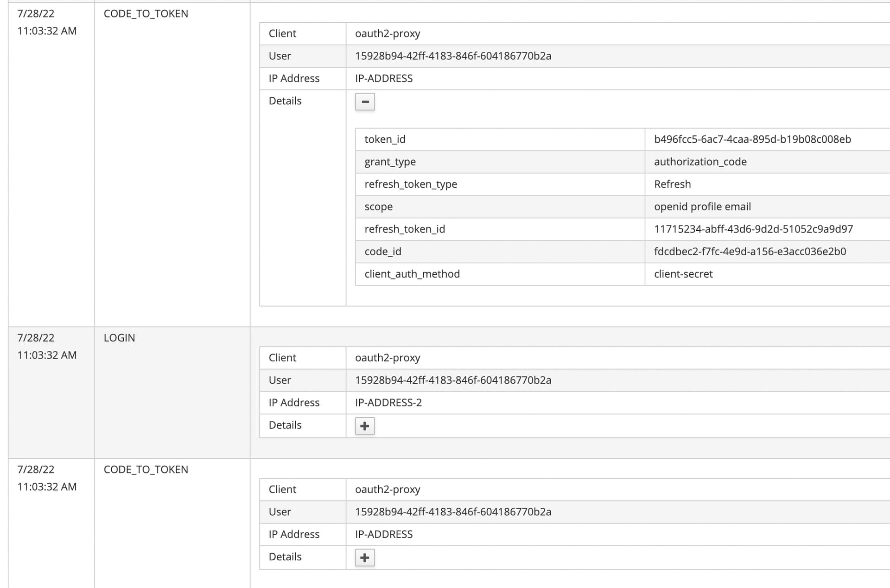Select the code_id value fdcdbec2

tap(750, 251)
